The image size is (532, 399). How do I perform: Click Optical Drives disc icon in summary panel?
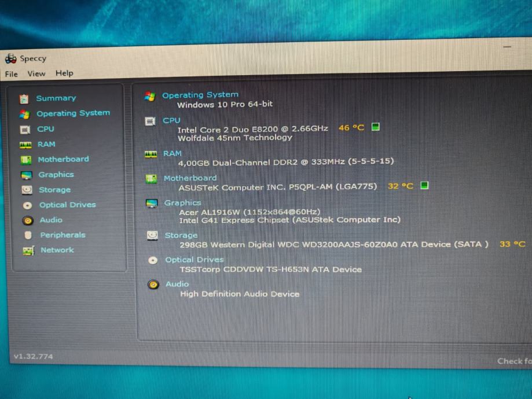pyautogui.click(x=153, y=260)
